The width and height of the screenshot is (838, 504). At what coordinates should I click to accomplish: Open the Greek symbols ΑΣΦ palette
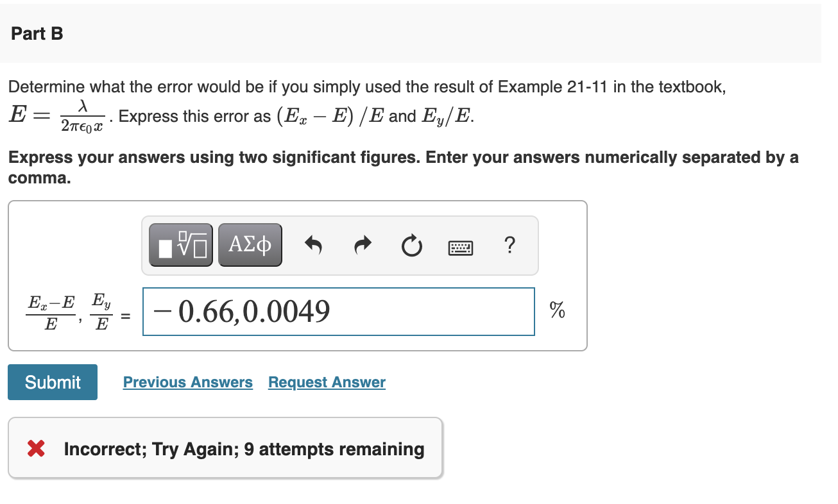(x=250, y=244)
